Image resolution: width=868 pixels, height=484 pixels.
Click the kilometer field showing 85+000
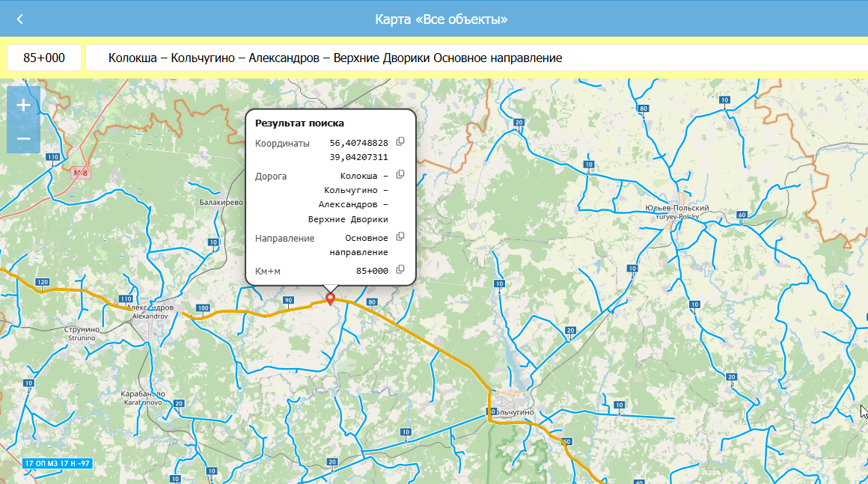pyautogui.click(x=44, y=58)
